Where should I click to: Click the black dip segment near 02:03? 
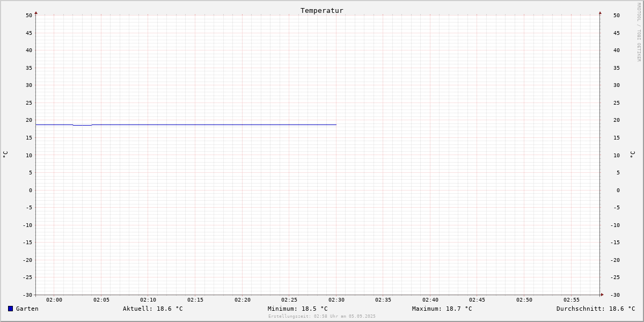tap(82, 125)
